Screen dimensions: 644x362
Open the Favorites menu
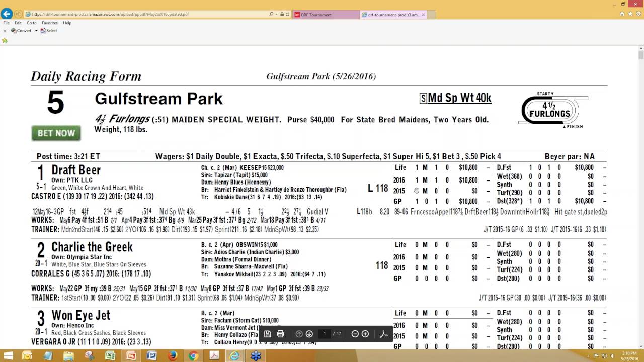(x=50, y=23)
